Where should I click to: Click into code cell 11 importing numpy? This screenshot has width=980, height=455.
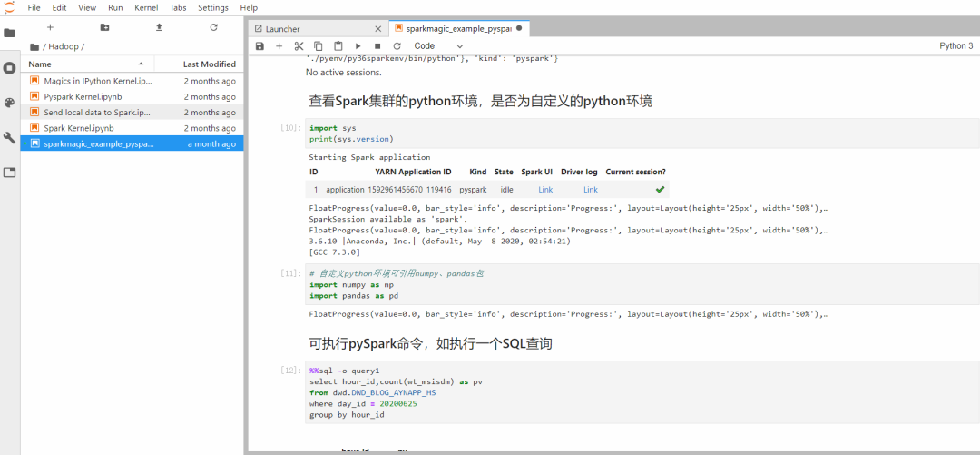pyautogui.click(x=642, y=284)
